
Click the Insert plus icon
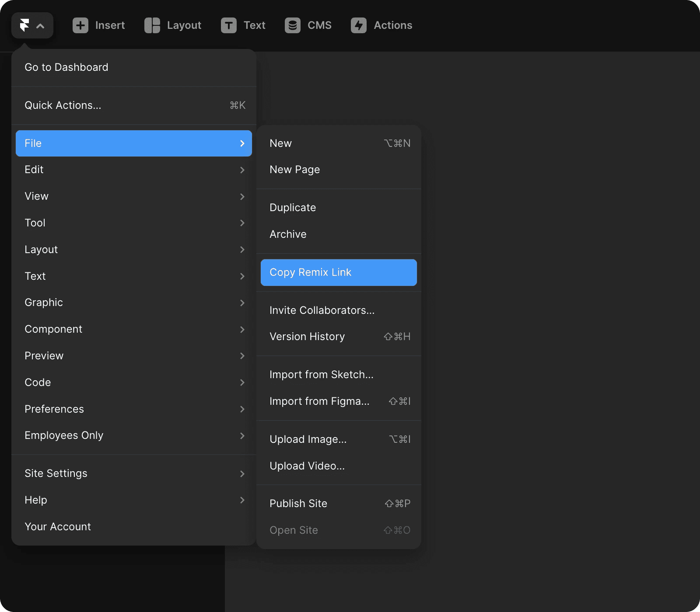(80, 25)
